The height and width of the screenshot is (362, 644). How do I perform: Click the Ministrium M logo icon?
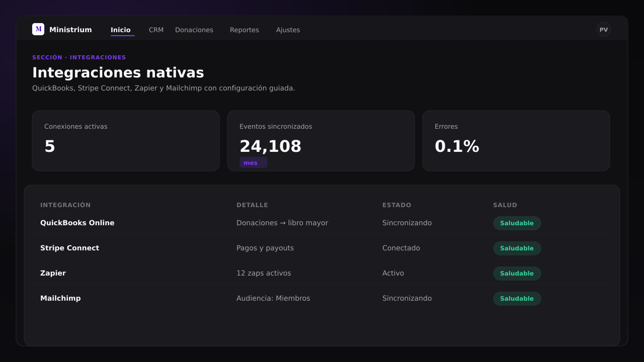38,29
